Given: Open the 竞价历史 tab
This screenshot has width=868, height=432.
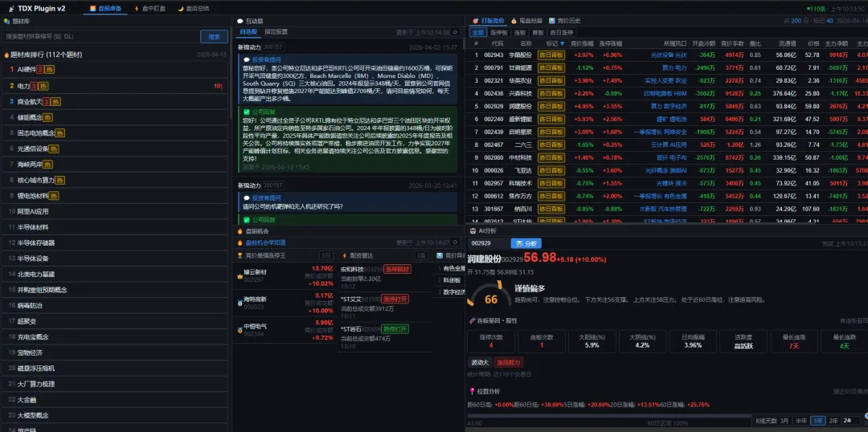Looking at the screenshot, I should (565, 21).
